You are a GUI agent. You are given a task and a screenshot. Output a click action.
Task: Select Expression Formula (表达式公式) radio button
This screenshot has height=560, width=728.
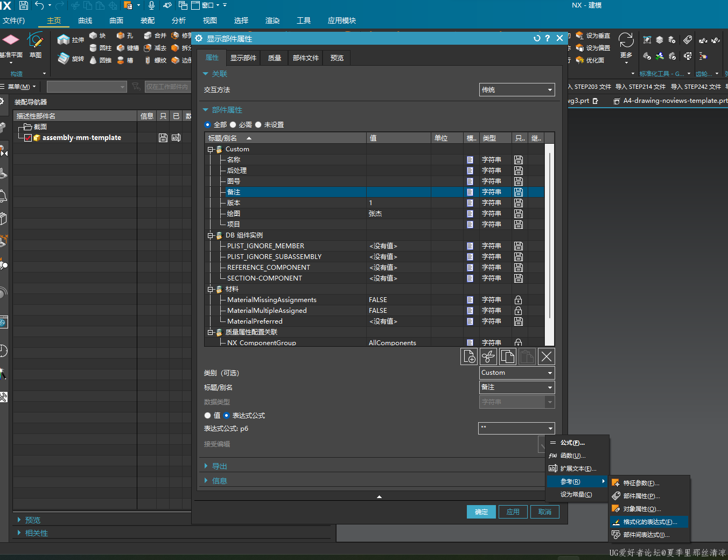(x=227, y=416)
